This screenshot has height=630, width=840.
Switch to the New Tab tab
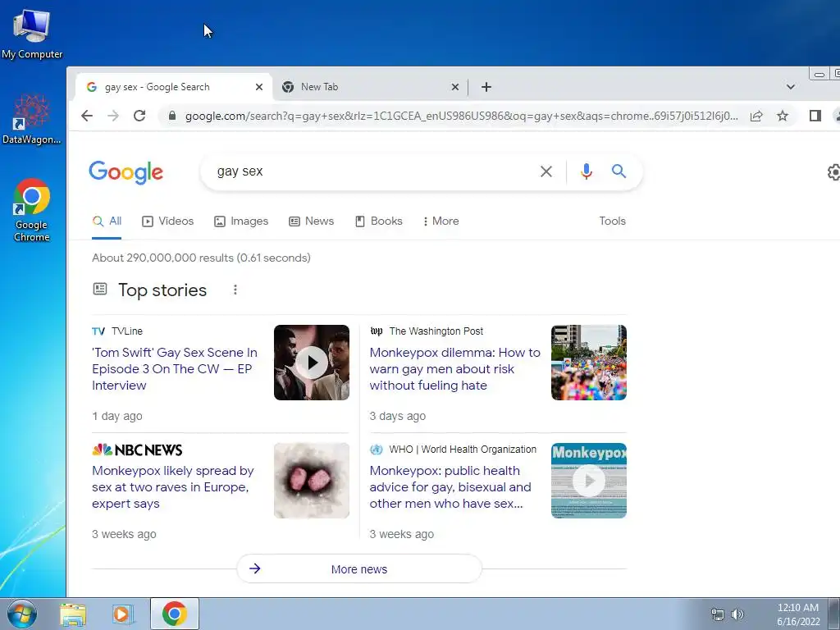point(370,87)
